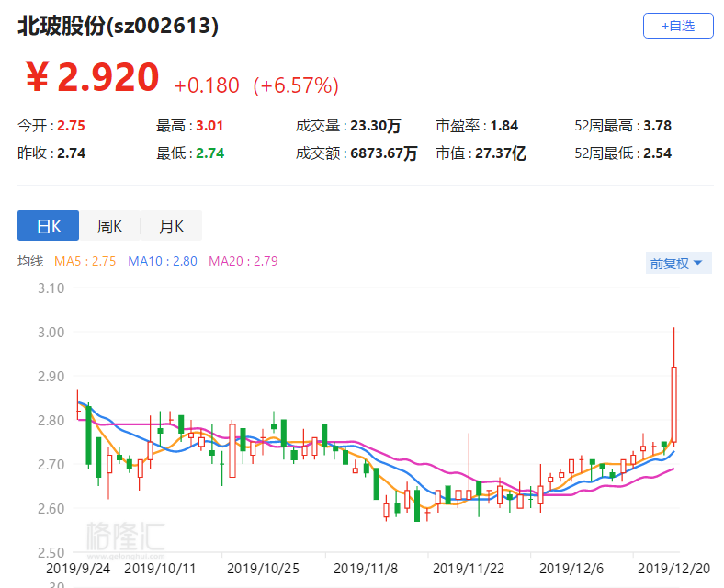This screenshot has height=588, width=724.
Task: Click the 2019/11/8 date axis label
Action: tap(366, 568)
